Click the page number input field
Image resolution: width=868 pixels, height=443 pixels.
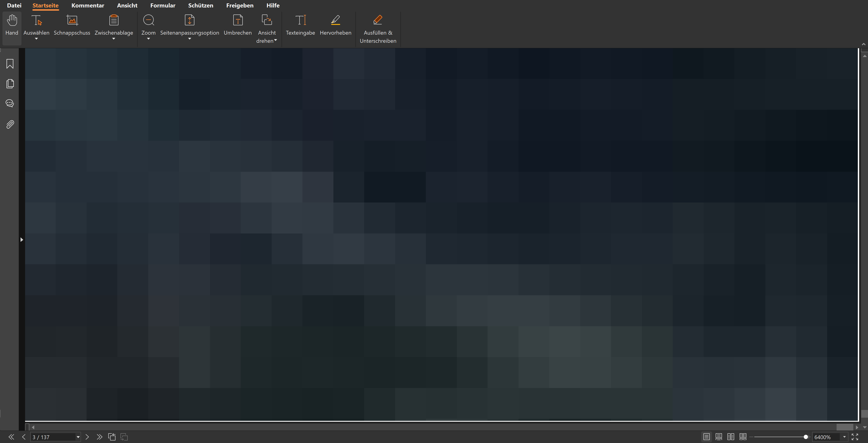point(53,437)
